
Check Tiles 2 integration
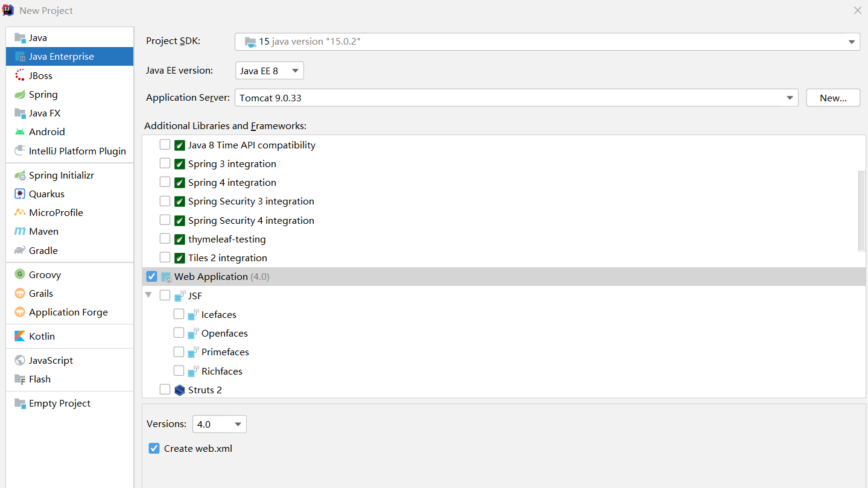[165, 258]
